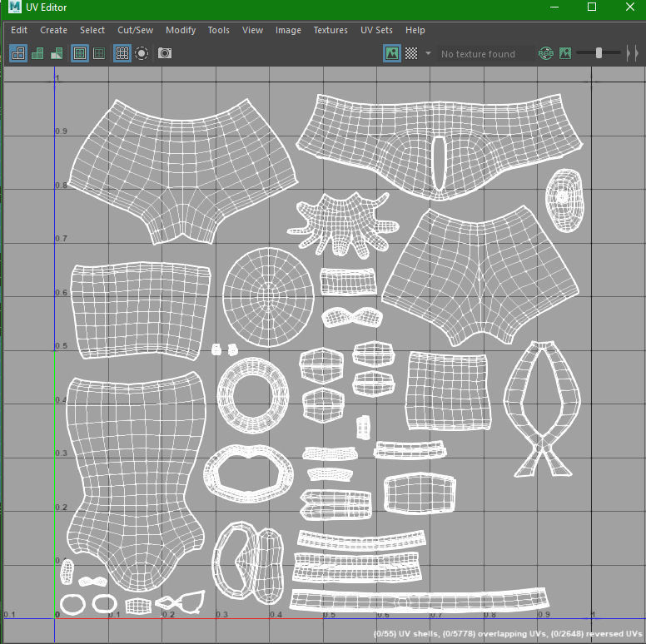Open the Image menu

tap(288, 30)
